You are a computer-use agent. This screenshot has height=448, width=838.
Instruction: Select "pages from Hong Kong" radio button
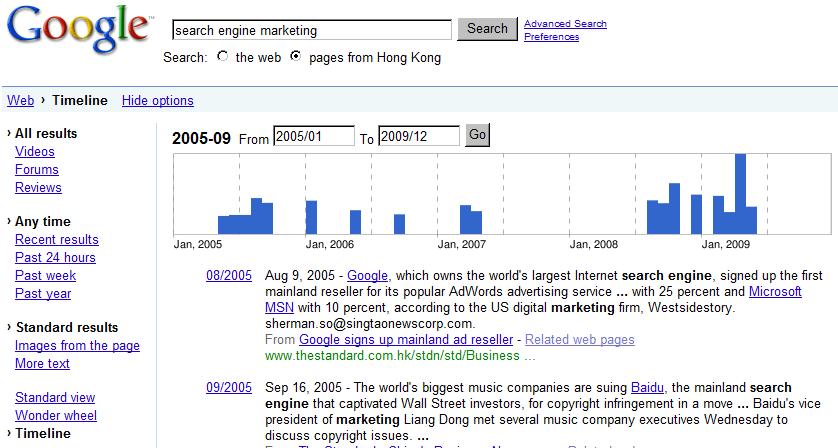[296, 56]
